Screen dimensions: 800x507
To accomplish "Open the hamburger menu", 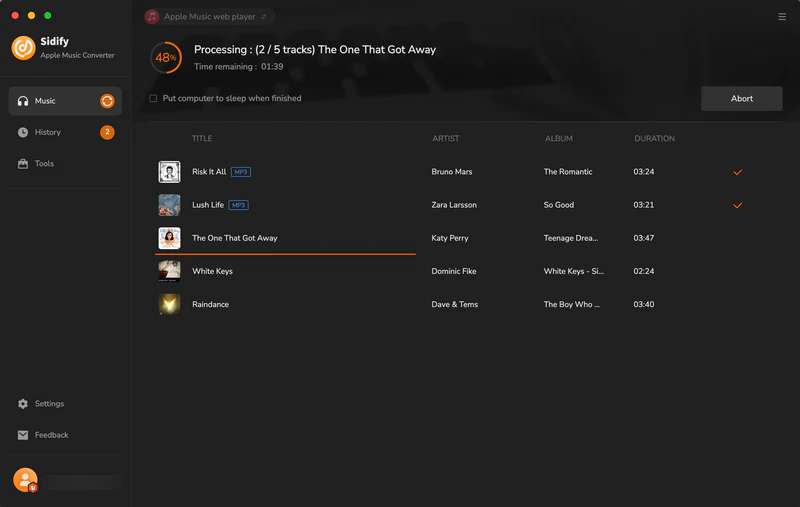I will tap(782, 17).
